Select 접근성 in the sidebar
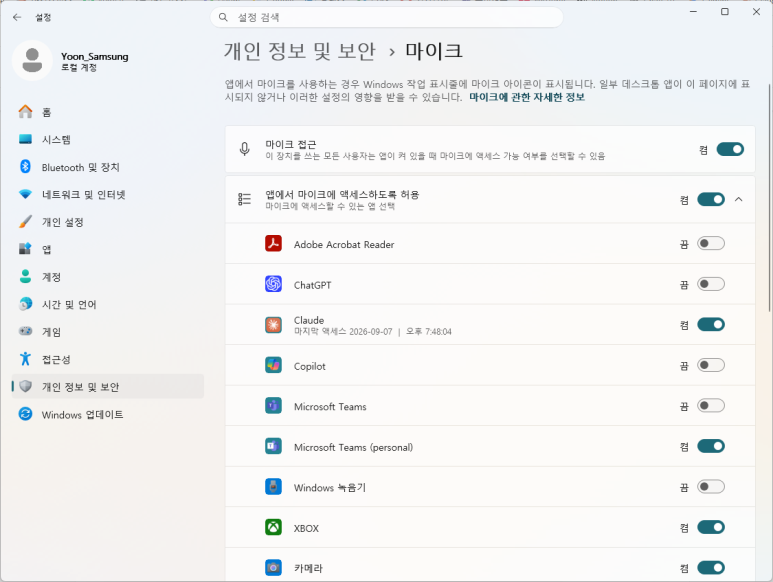This screenshot has height=582, width=773. tap(107, 359)
